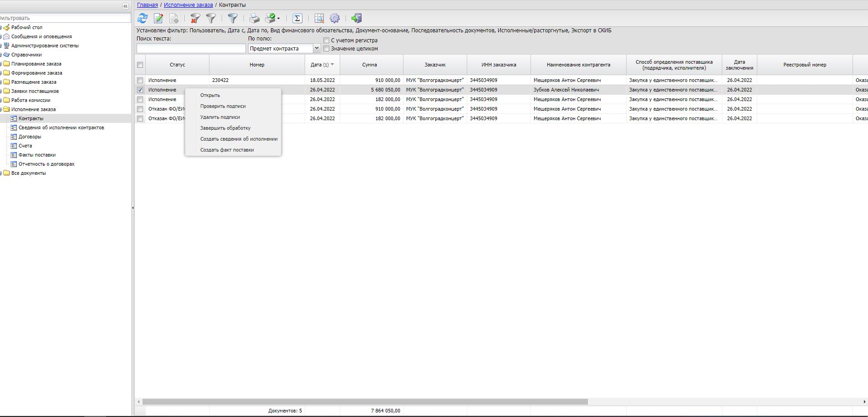Click the exit door icon in toolbar

point(356,18)
